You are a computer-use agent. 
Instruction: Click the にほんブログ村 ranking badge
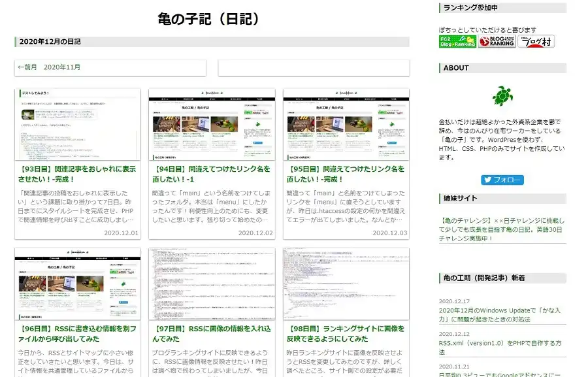point(537,42)
